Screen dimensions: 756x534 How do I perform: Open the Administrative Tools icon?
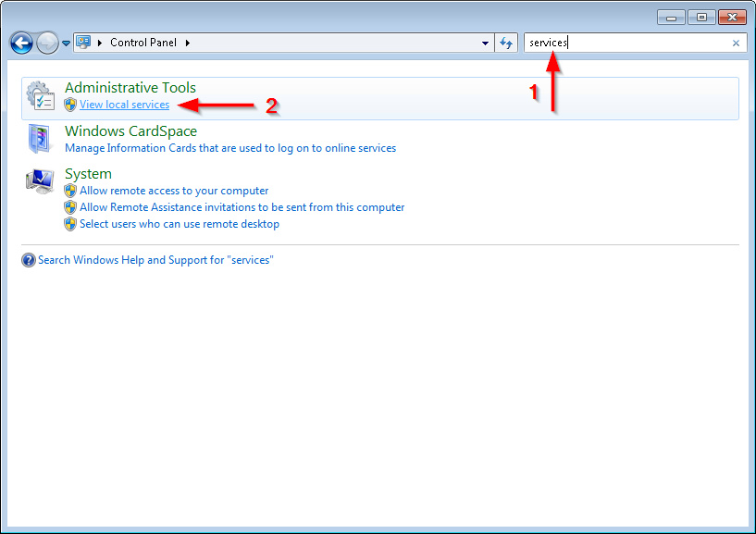40,94
